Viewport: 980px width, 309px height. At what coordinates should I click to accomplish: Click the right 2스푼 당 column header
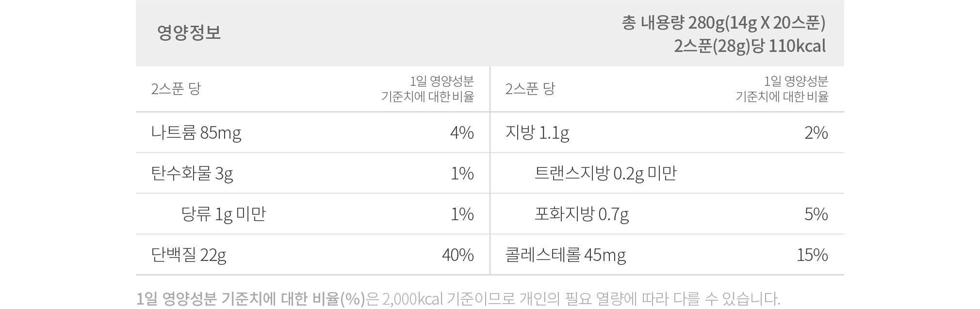[530, 89]
